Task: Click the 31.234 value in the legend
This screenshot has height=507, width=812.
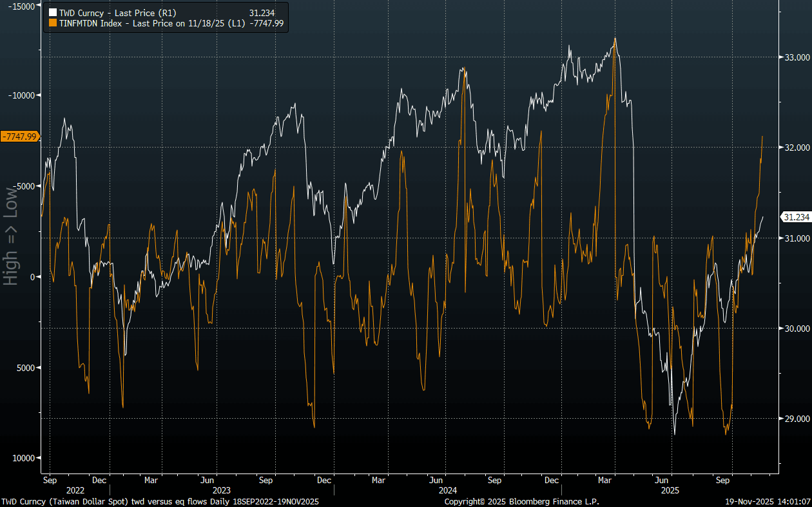Action: pyautogui.click(x=261, y=12)
